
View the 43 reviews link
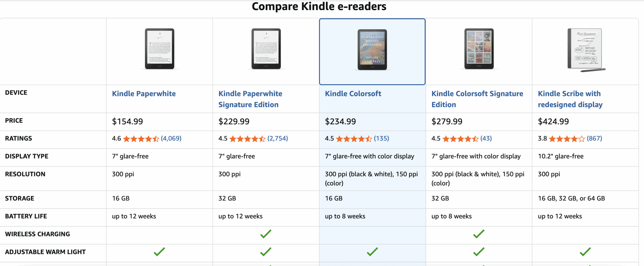pyautogui.click(x=486, y=138)
